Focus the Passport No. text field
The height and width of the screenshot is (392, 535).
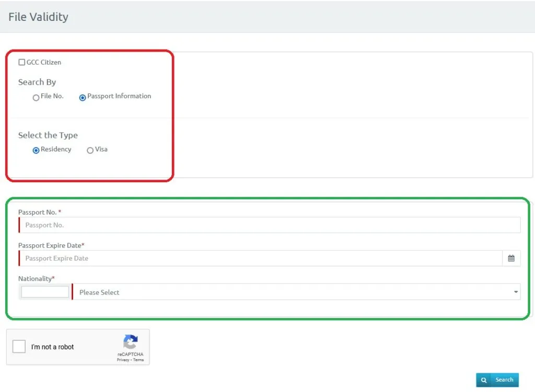269,225
